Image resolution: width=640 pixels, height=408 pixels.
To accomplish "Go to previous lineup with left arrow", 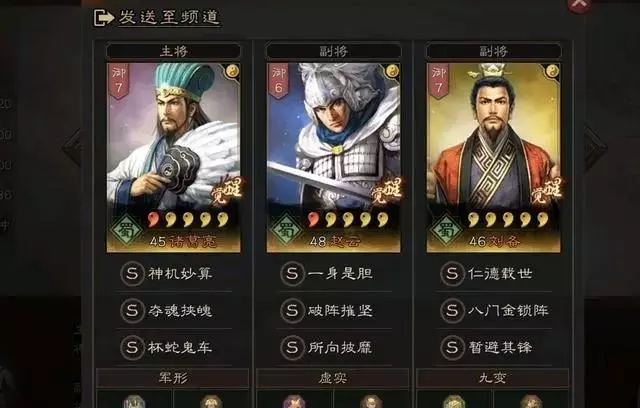I will click(x=73, y=148).
